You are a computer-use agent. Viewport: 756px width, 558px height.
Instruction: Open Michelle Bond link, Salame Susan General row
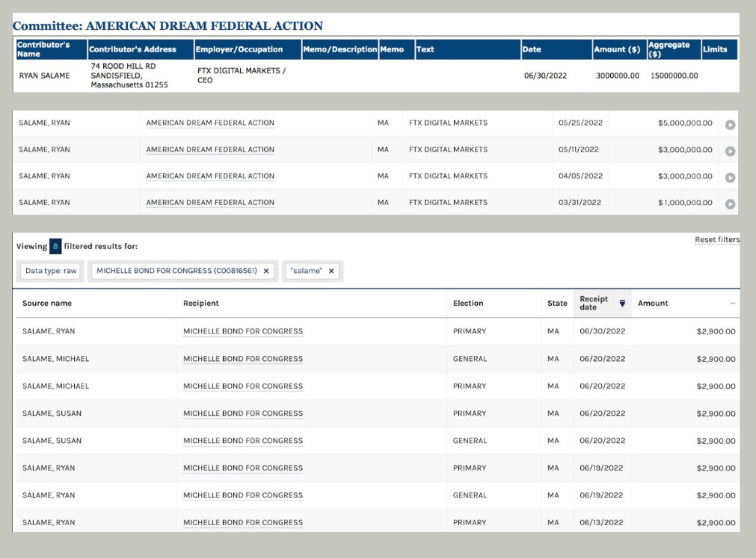click(243, 441)
